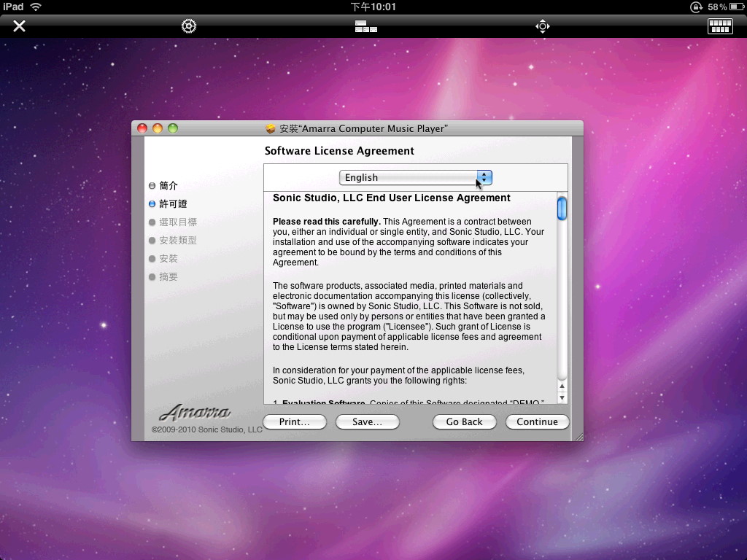
Task: Click the scroll up arrow of license text
Action: [562, 386]
